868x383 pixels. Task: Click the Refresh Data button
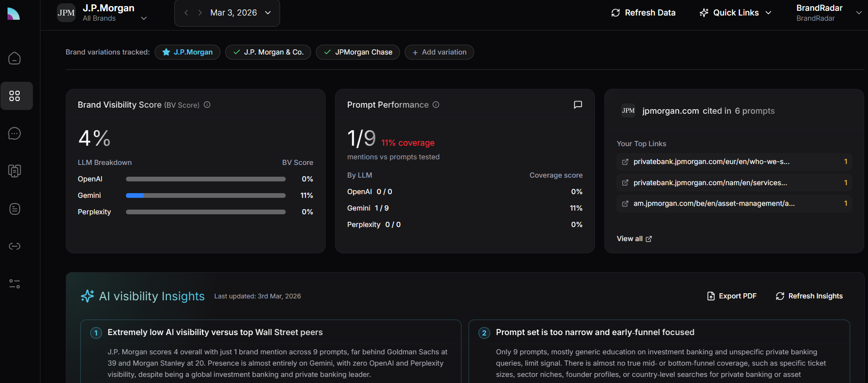coord(643,13)
